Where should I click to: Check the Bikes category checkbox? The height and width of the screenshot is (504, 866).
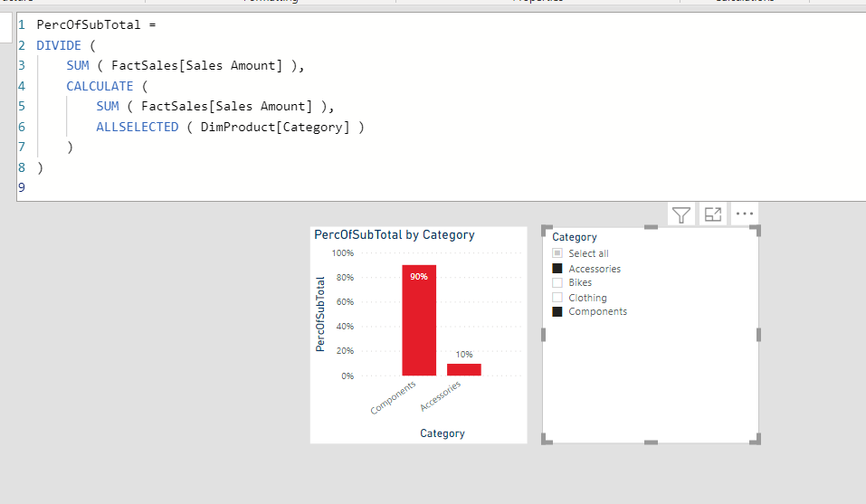[557, 282]
